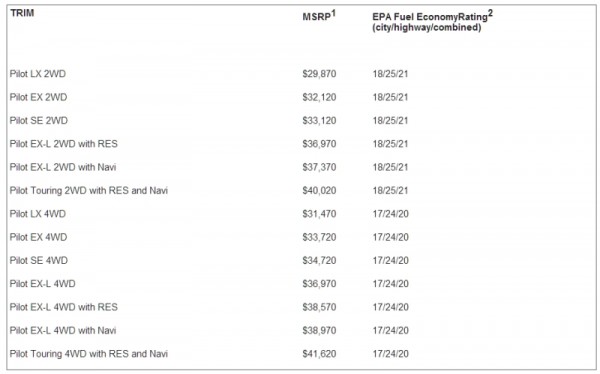Screen dimensions: 600x374
Task: Click Pilot Touring 4WD with RES and Navi
Action: point(89,354)
